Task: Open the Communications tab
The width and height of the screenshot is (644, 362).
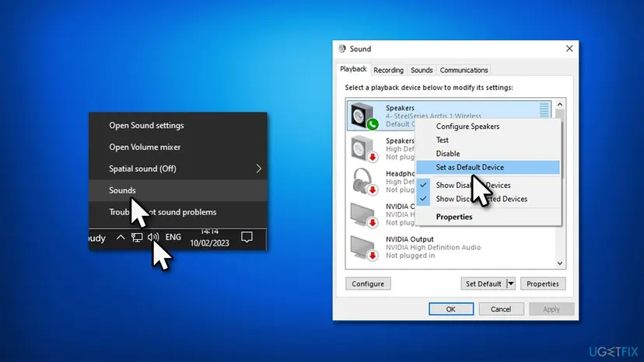Action: click(464, 70)
